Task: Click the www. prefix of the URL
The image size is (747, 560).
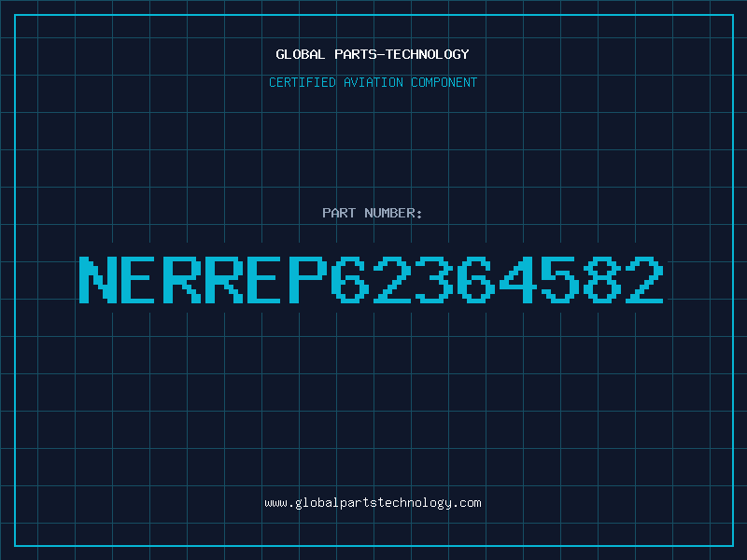Action: [279, 503]
